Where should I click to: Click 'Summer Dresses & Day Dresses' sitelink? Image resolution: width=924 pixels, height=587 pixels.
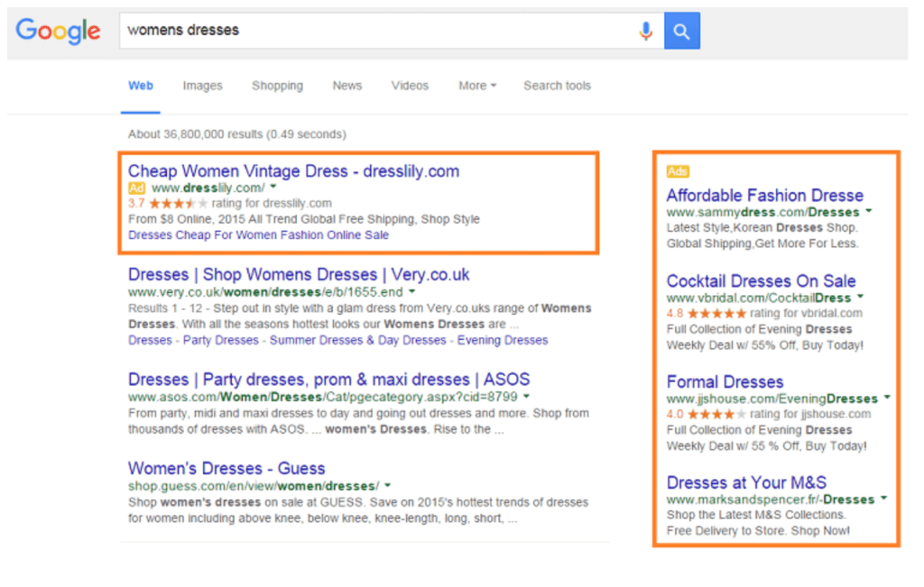coord(357,340)
